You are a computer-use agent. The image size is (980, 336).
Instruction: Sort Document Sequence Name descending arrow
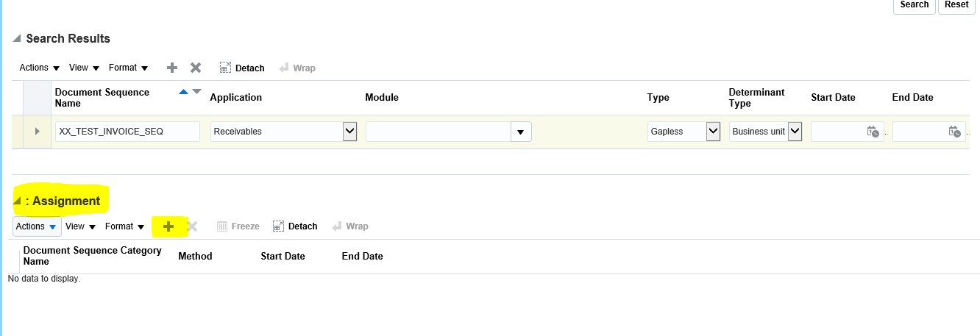click(x=196, y=92)
